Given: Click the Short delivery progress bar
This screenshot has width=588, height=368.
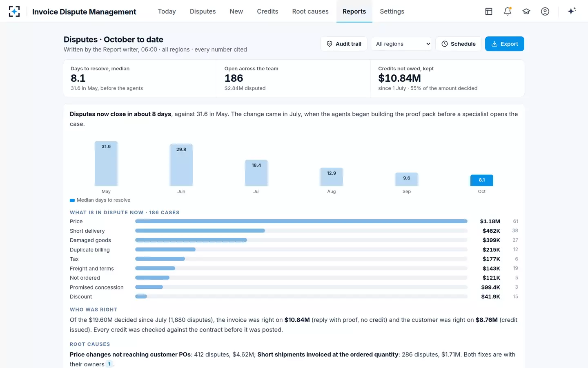Looking at the screenshot, I should pos(301,231).
